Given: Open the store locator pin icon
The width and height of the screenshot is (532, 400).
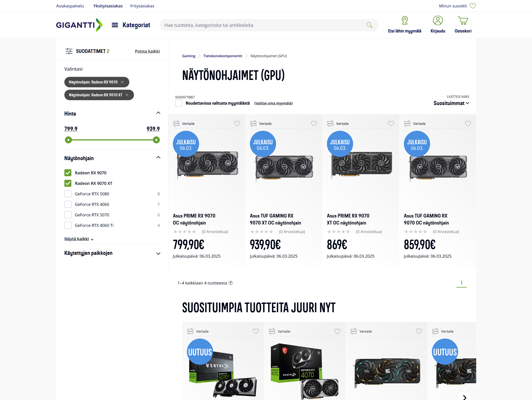Looking at the screenshot, I should (x=404, y=20).
